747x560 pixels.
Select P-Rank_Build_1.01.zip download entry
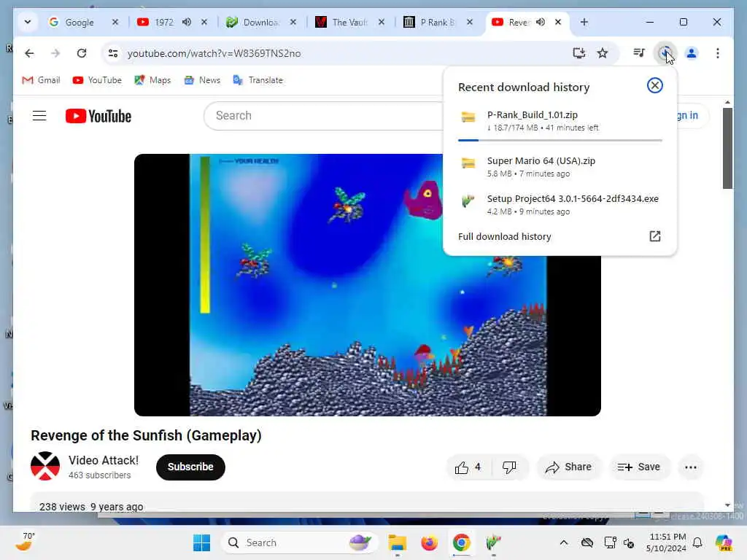560,120
